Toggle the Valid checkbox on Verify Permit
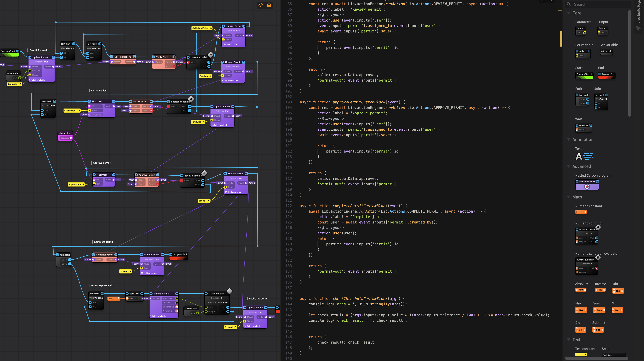Image resolution: width=644 pixels, height=361 pixels. tap(174, 66)
